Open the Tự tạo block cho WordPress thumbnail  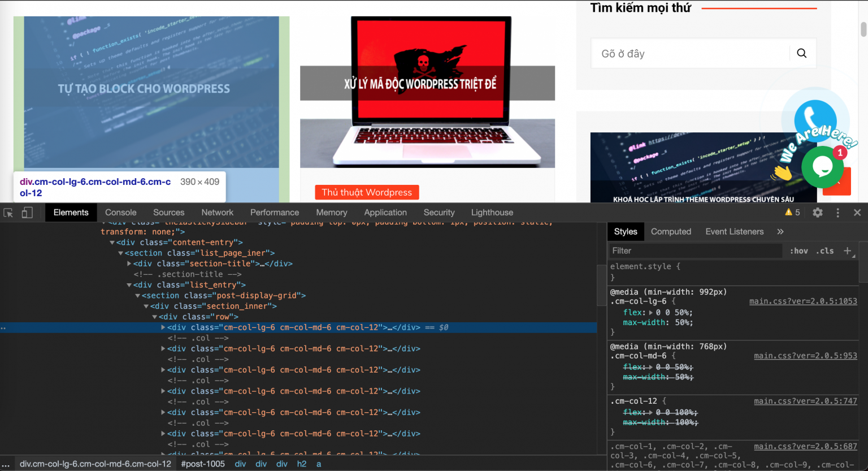pos(151,92)
